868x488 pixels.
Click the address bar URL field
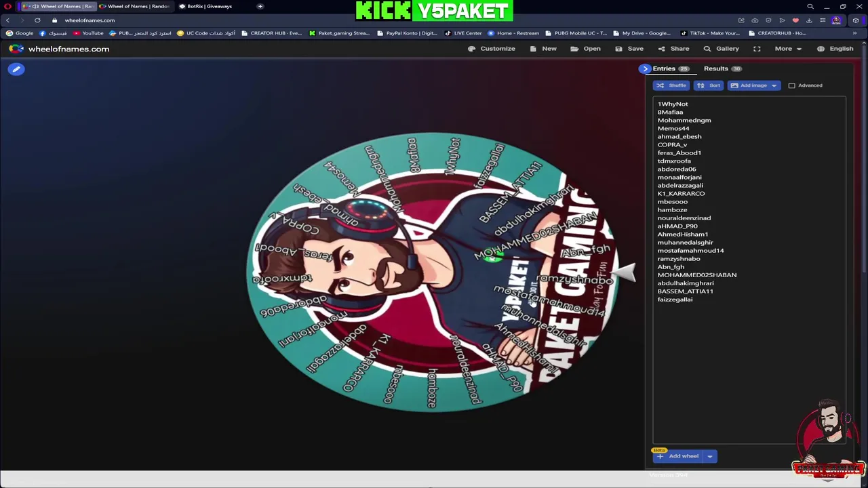[x=393, y=20]
